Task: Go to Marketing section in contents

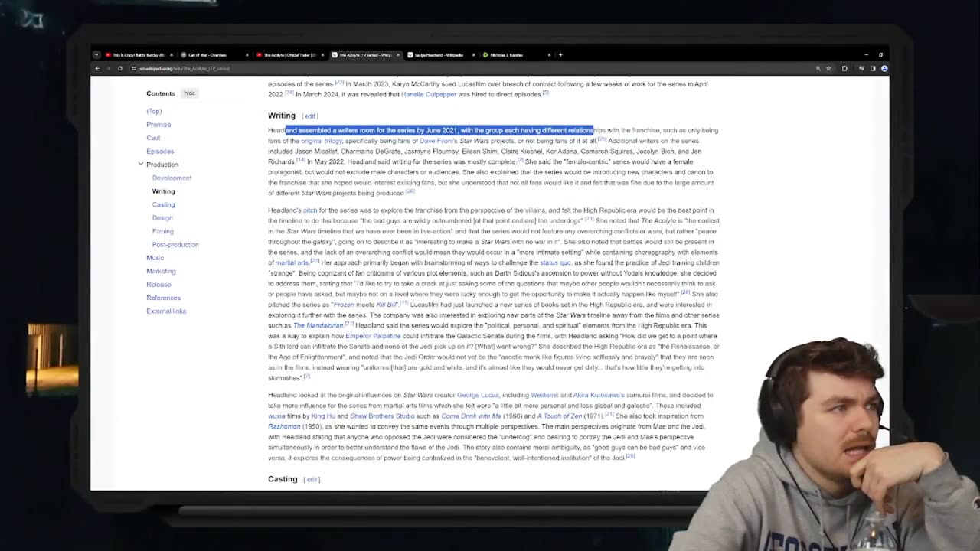Action: pyautogui.click(x=161, y=271)
